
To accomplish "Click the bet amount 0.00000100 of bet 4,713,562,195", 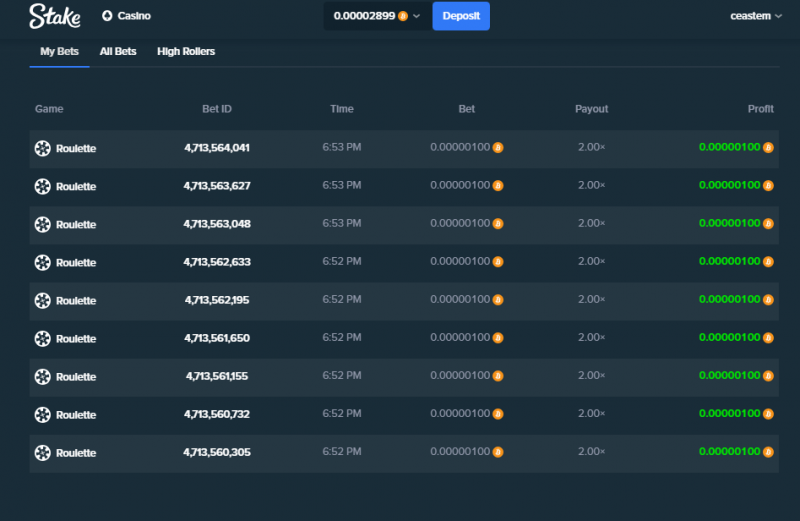I will pos(460,300).
